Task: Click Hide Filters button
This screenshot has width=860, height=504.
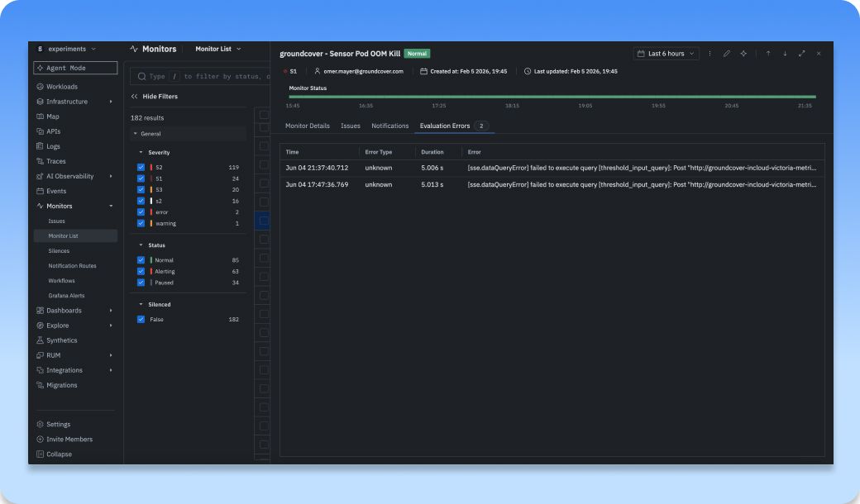Action: pyautogui.click(x=154, y=97)
